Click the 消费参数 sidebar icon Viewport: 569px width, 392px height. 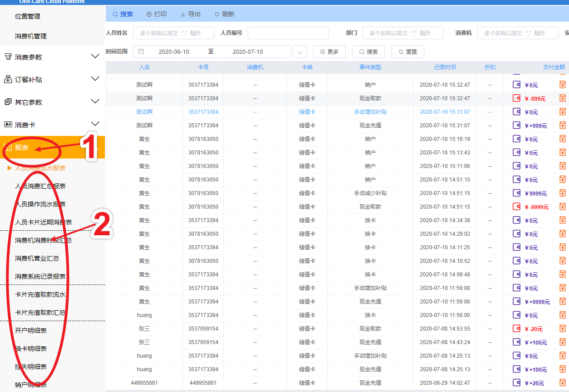pos(8,57)
